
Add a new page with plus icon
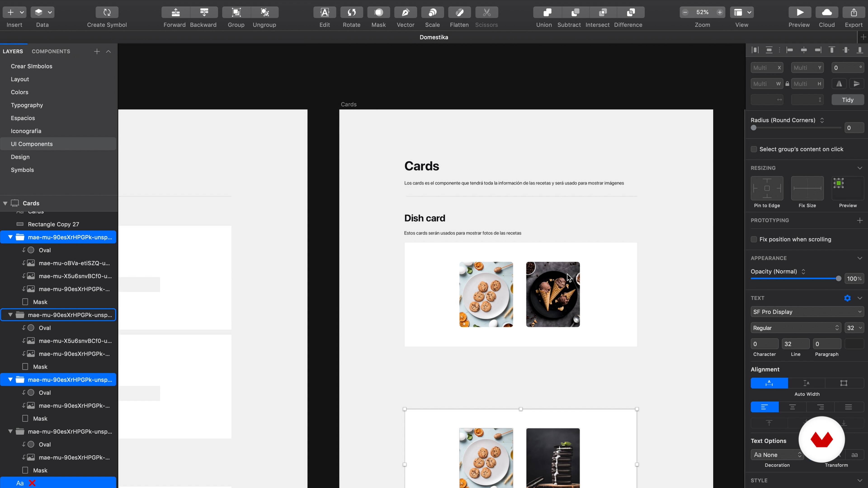(x=97, y=52)
